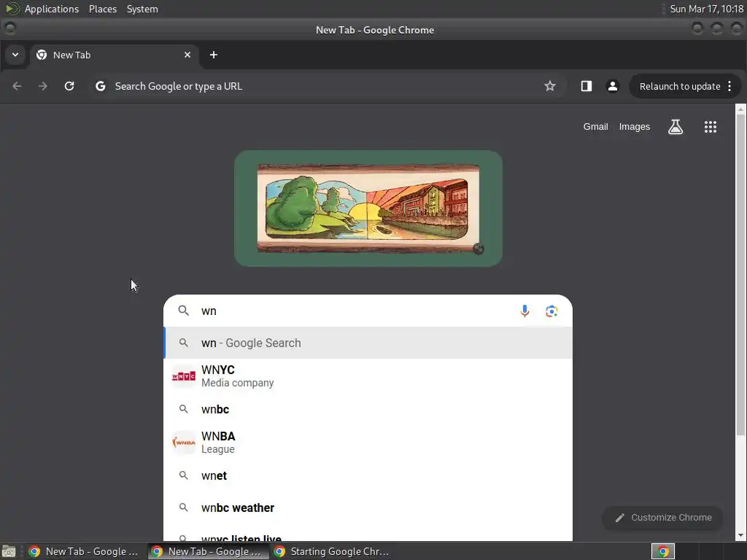Choose the wnet suggestion
This screenshot has height=560, width=747.
pos(368,475)
